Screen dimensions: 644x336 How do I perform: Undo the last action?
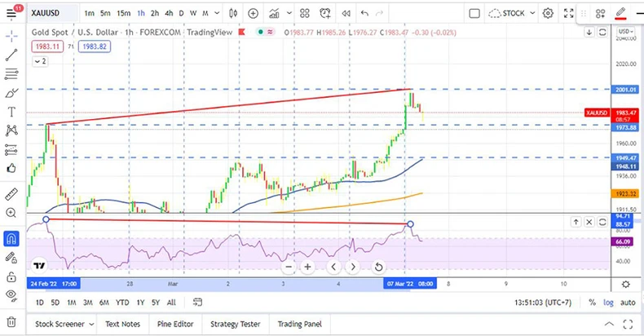click(364, 14)
